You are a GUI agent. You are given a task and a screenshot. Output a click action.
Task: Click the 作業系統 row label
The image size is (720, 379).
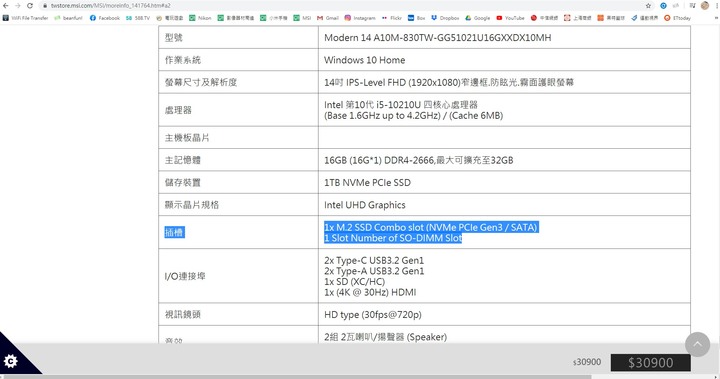[183, 60]
